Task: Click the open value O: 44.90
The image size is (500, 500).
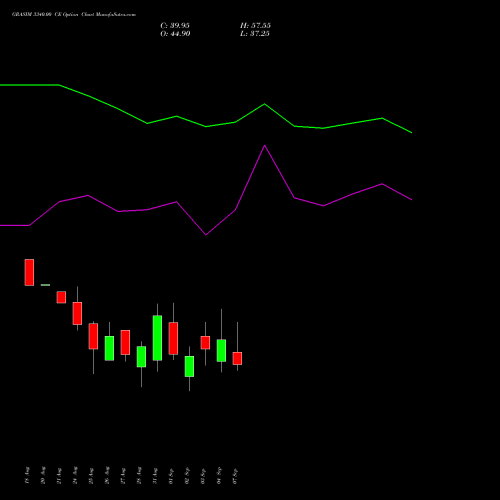Action: coord(175,34)
